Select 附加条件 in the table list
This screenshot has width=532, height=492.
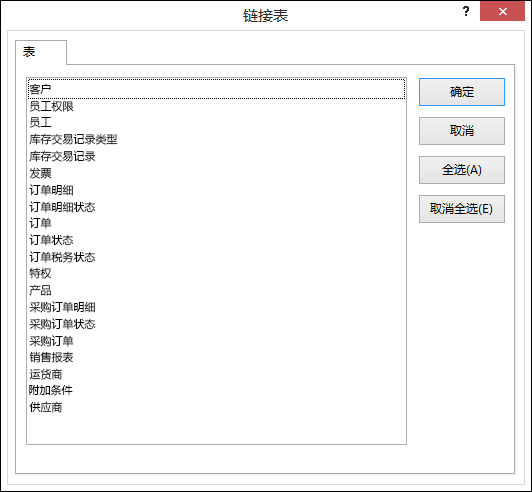[x=216, y=391]
